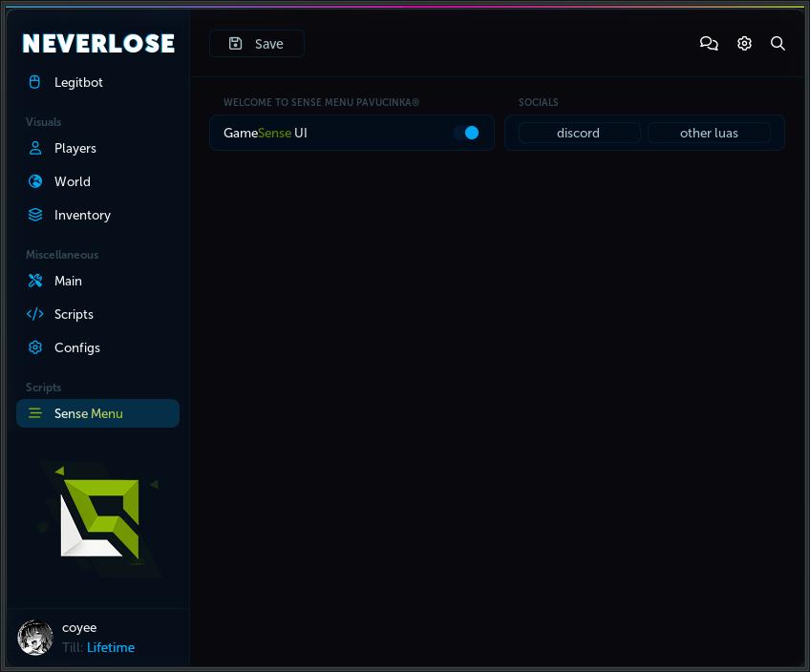Click the World globe icon
This screenshot has height=672, width=810.
point(35,181)
